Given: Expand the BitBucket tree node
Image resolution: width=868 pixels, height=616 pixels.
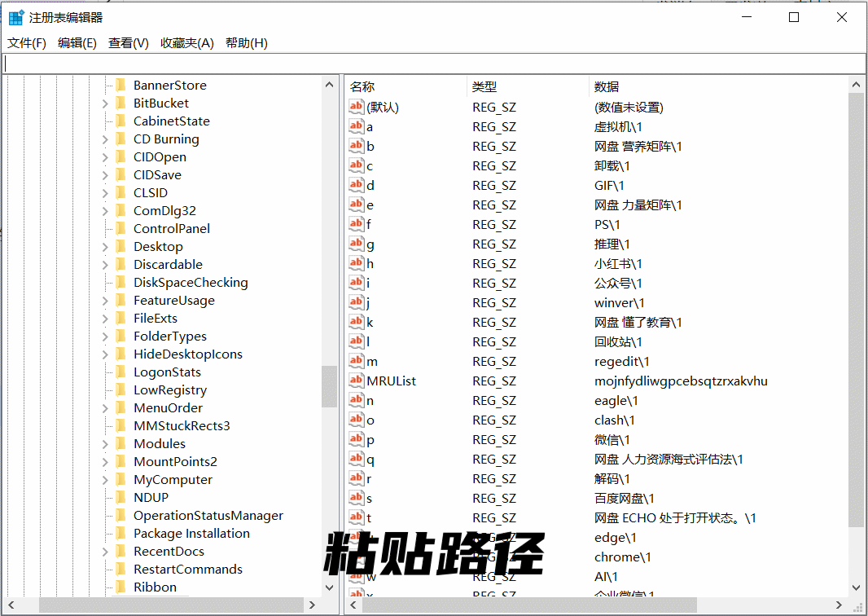Looking at the screenshot, I should tap(105, 103).
